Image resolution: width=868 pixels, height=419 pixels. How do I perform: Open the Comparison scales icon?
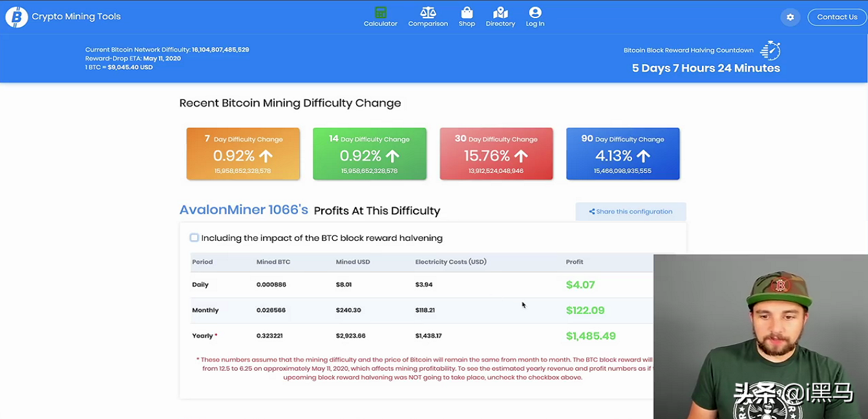[428, 12]
